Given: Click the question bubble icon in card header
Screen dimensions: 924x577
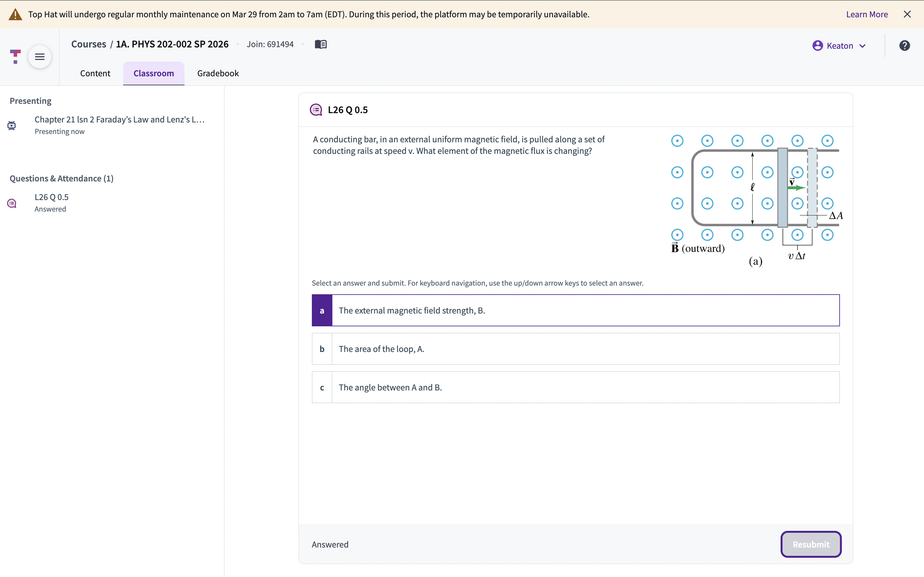Looking at the screenshot, I should click(x=316, y=110).
